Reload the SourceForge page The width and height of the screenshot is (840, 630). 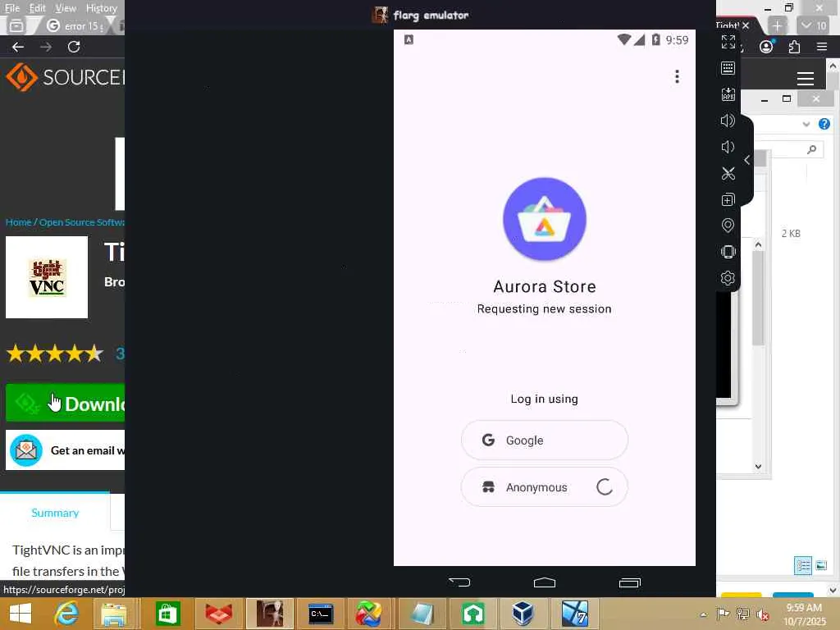[74, 47]
